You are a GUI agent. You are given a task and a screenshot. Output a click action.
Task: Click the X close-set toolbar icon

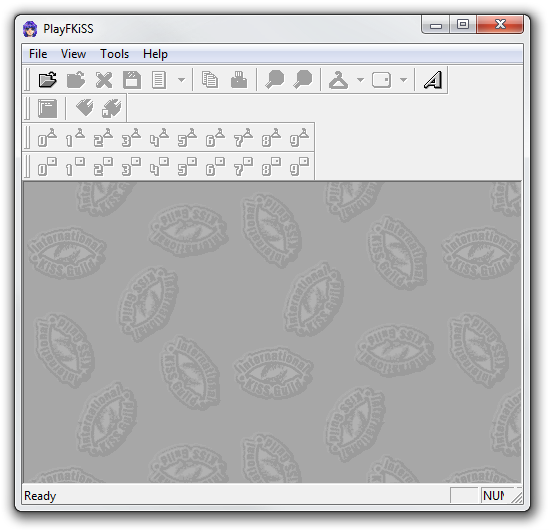click(104, 80)
